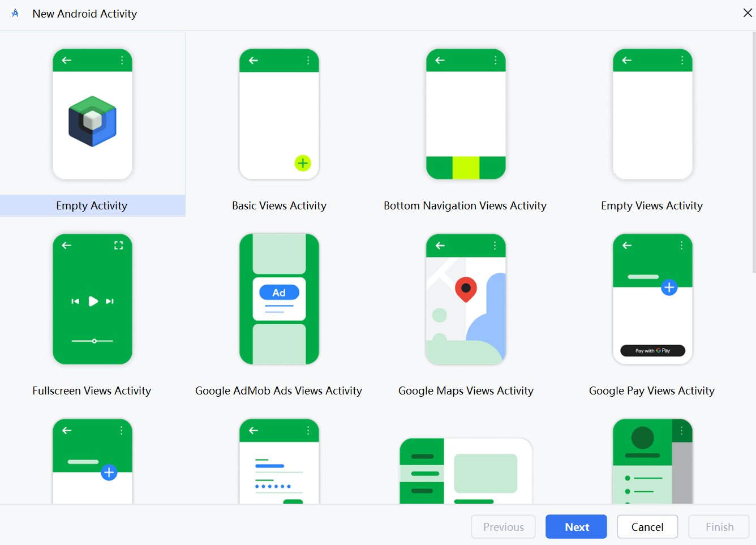Choose the Basic Views Activity template
This screenshot has width=756, height=545.
point(279,114)
